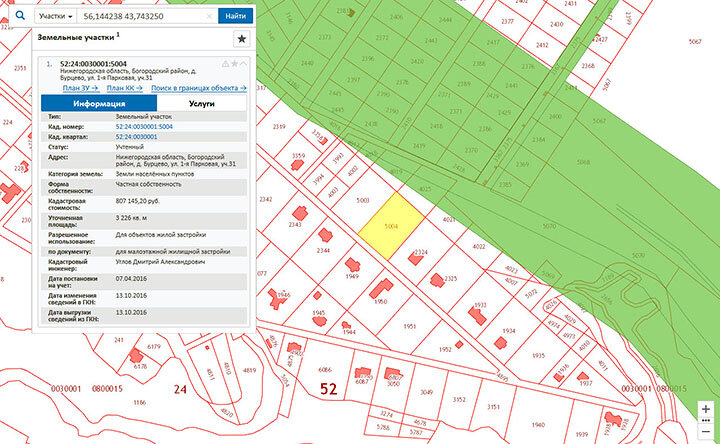This screenshot has height=444, width=720.
Task: Click the map zoom in plus button
Action: (x=705, y=409)
